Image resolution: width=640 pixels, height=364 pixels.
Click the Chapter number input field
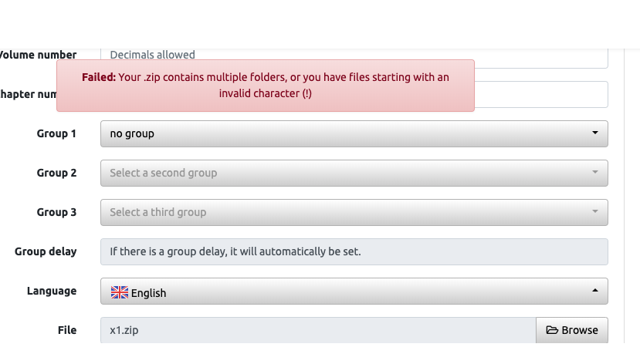540,94
